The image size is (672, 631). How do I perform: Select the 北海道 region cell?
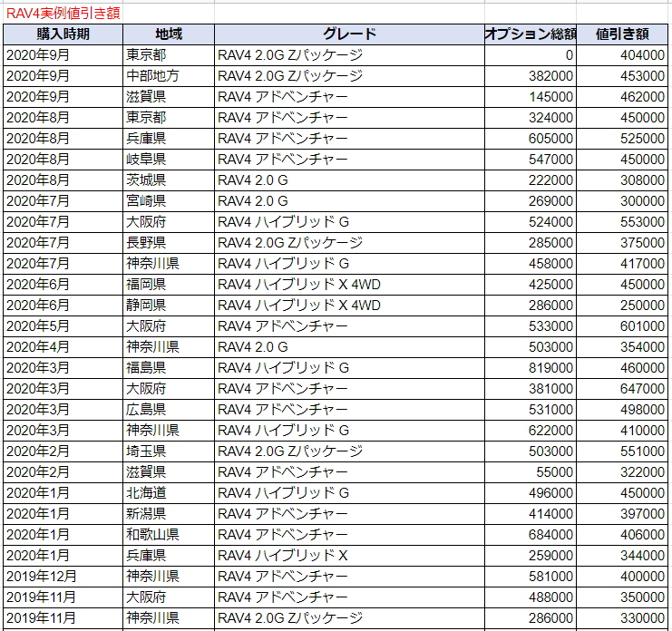tap(169, 493)
